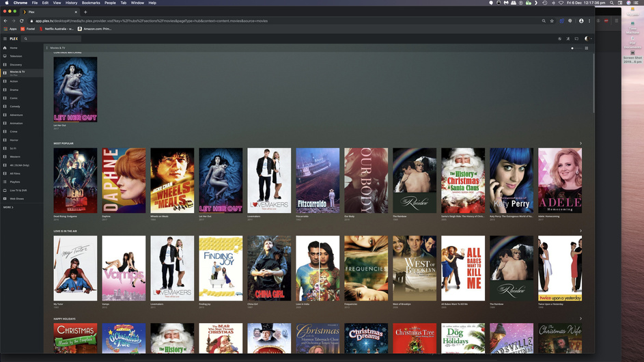Open the Plex user avatar dropdown
Screen dimensions: 644x362
588,39
